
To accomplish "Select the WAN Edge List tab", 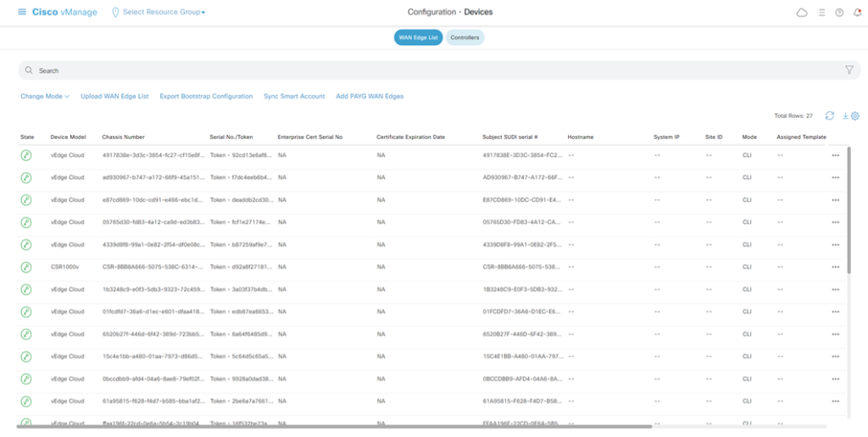I will pos(418,37).
